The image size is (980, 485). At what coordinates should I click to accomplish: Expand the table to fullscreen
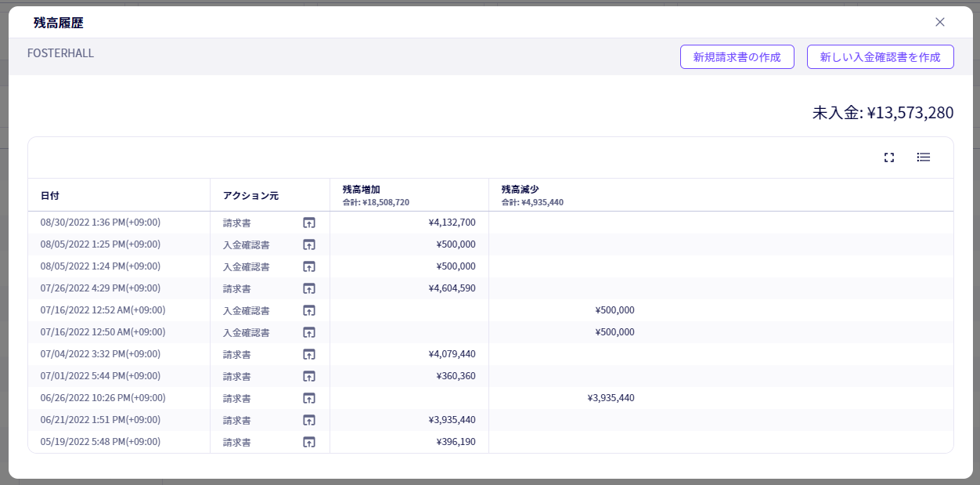pos(889,157)
